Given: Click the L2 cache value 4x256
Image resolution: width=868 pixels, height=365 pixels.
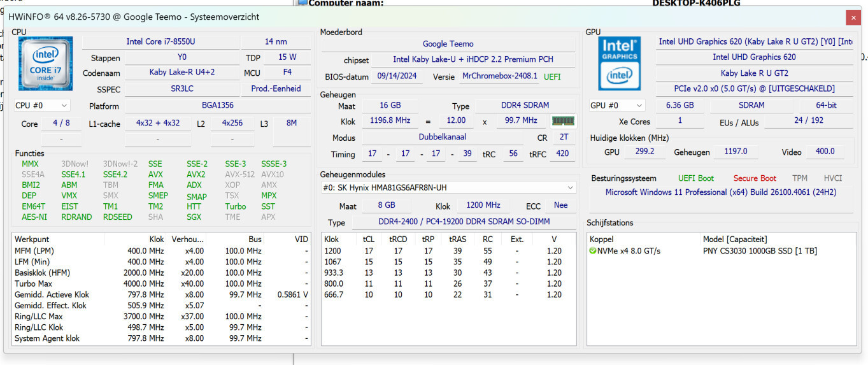Looking at the screenshot, I should (232, 123).
